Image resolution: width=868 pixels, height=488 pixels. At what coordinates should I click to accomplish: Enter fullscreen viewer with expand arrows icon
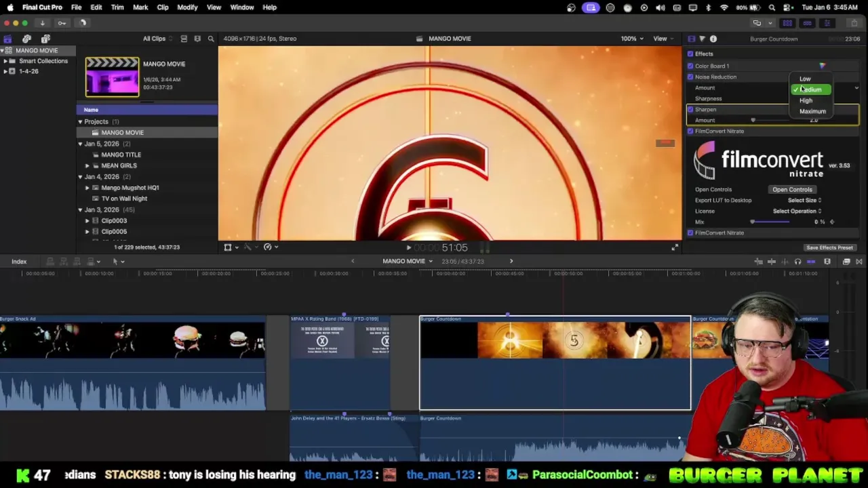(674, 247)
